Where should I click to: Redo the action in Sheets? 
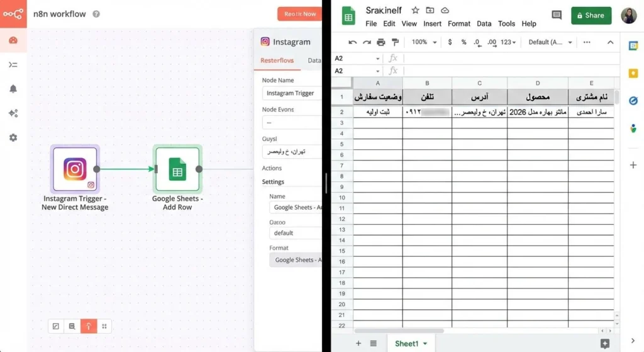(367, 42)
